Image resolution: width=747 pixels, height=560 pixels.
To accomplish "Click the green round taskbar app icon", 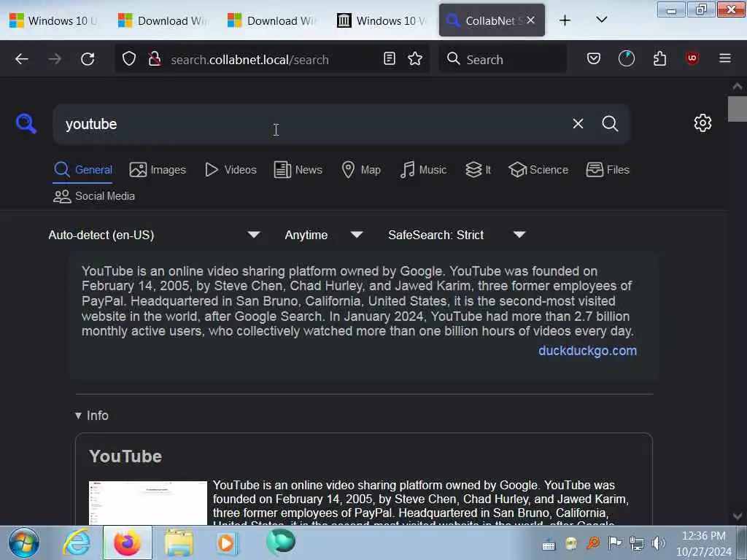I will pos(281,542).
